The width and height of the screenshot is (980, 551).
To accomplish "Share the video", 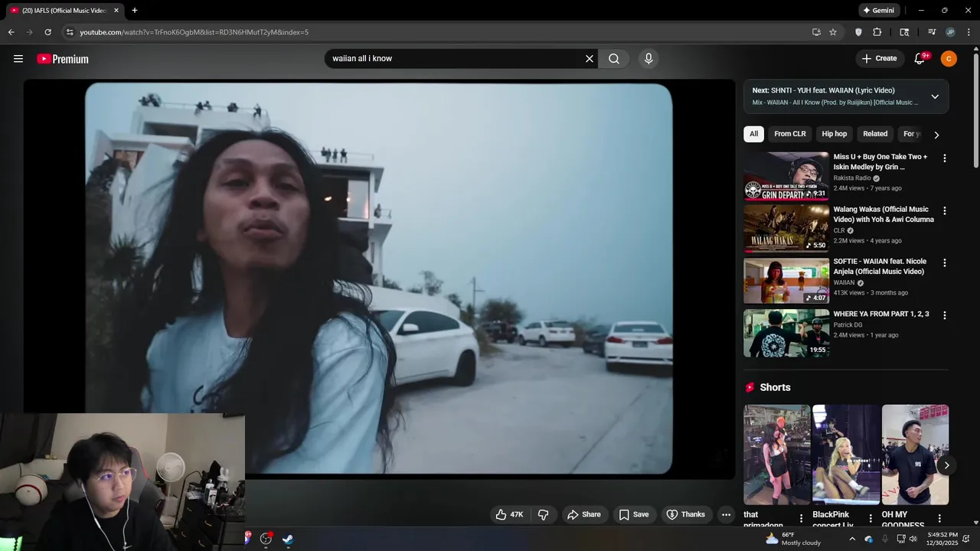I will click(x=583, y=514).
